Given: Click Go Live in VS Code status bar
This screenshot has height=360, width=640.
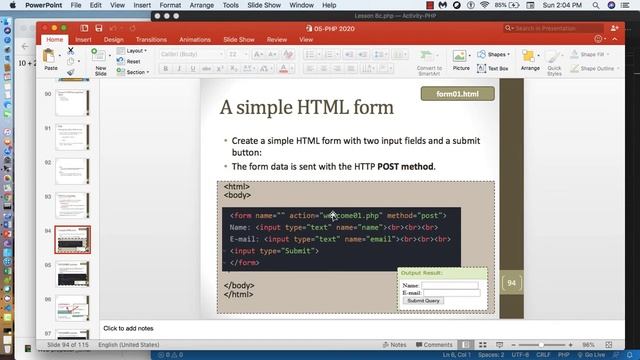Looking at the screenshot, I should pyautogui.click(x=592, y=355).
